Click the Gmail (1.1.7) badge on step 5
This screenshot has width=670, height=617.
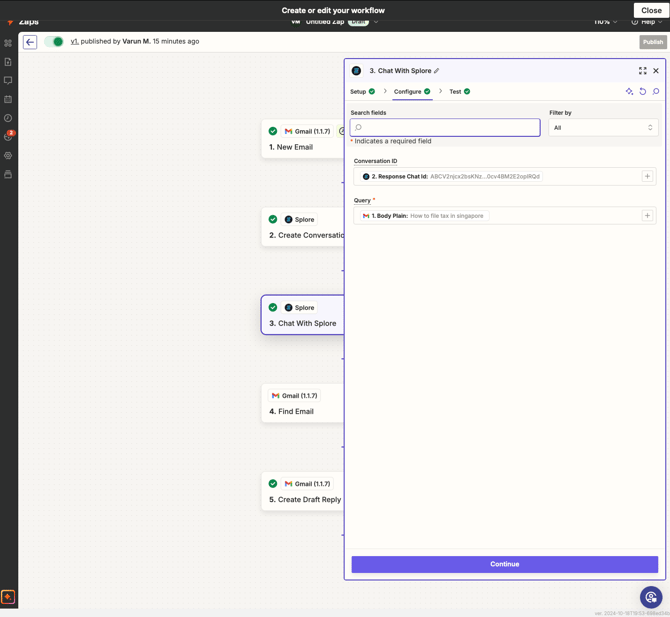[307, 484]
